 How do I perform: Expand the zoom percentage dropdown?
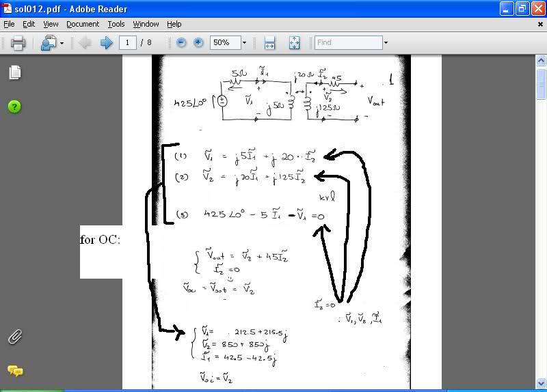click(x=244, y=42)
